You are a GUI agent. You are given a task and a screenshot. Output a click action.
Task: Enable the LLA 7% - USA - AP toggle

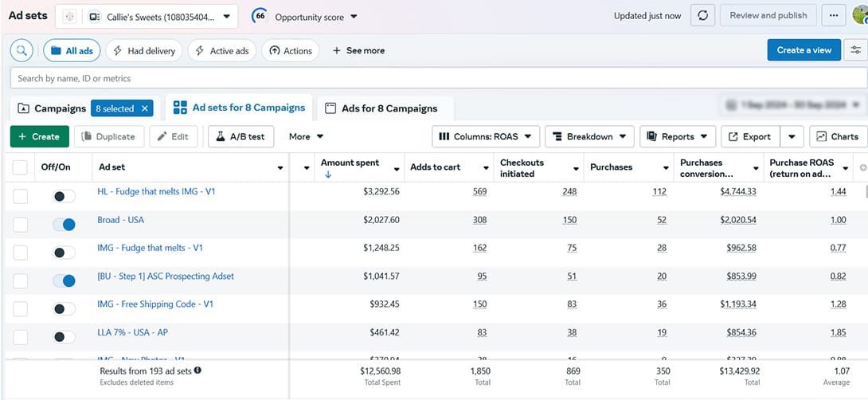point(64,337)
